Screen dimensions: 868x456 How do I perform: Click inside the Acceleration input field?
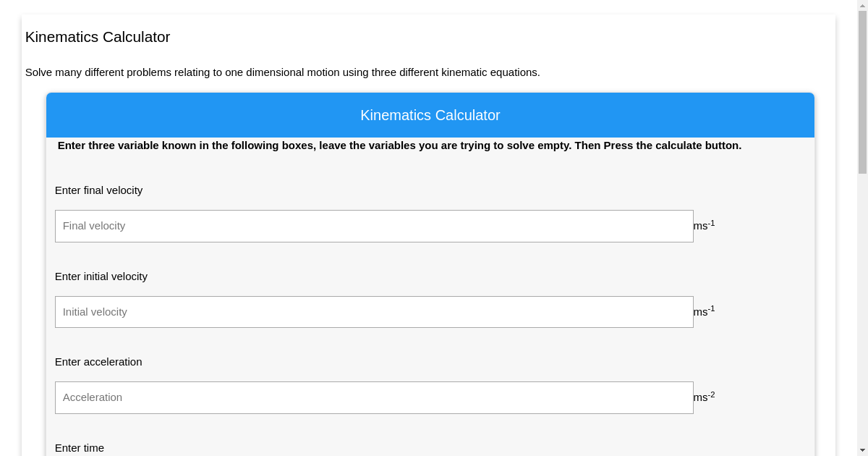[374, 397]
